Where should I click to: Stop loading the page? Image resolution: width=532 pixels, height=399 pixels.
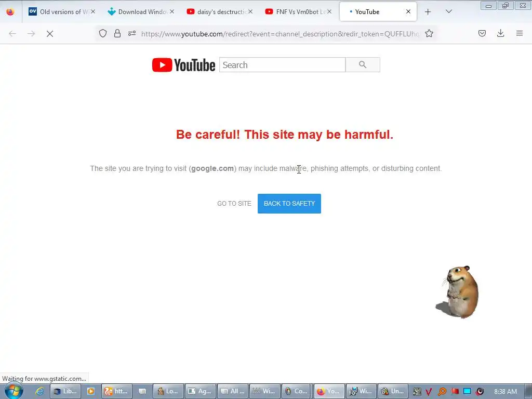[50, 34]
